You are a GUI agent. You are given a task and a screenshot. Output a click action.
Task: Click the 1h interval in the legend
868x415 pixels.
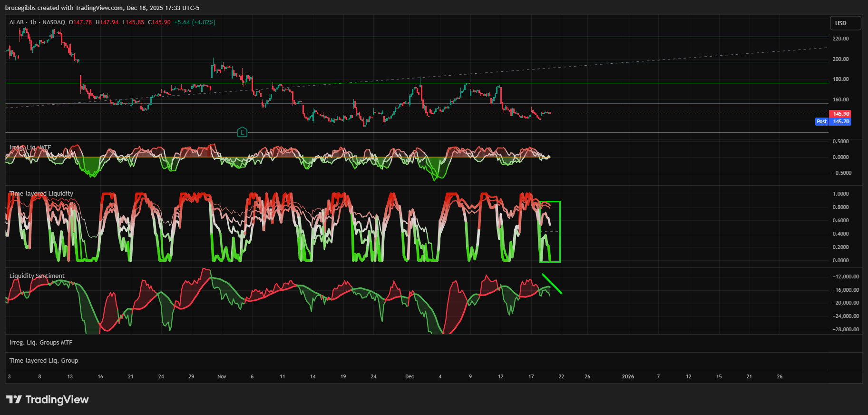coord(33,22)
